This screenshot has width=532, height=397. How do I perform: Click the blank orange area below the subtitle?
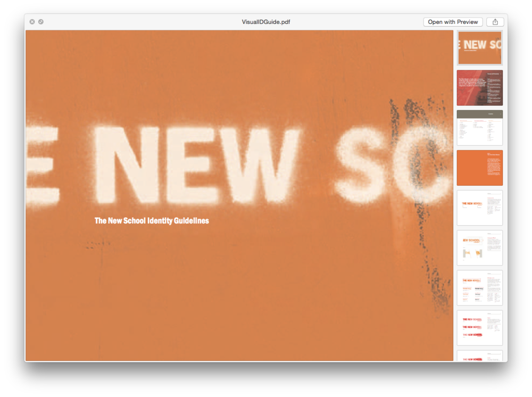pyautogui.click(x=213, y=298)
